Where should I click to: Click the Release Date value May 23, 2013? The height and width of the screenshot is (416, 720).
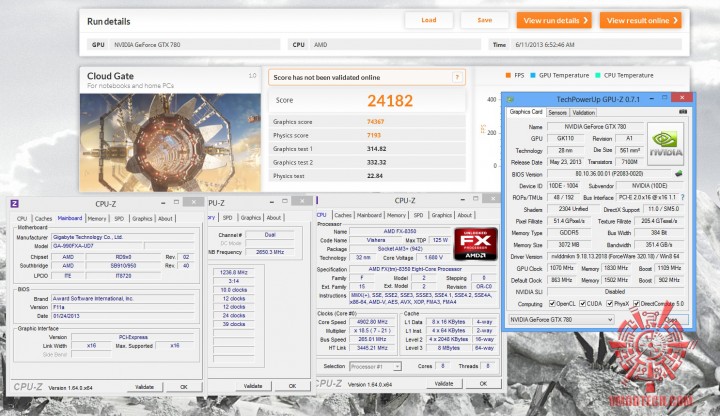point(565,162)
